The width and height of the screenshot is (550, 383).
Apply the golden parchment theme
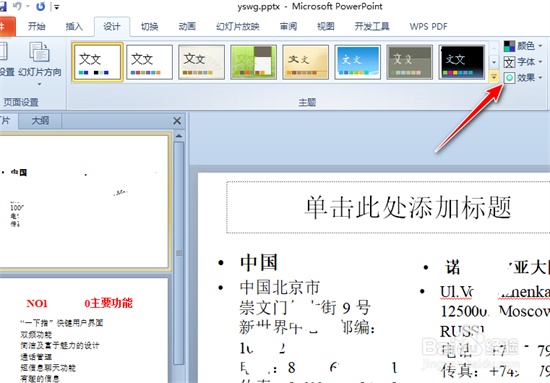point(305,62)
